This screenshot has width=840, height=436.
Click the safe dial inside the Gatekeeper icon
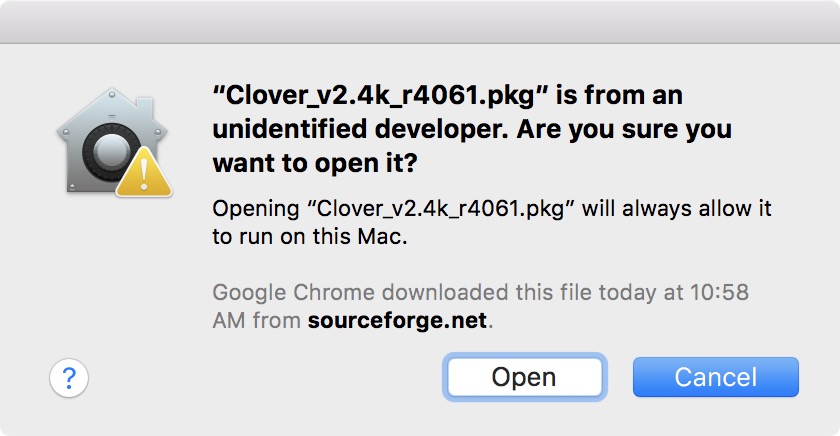coord(110,153)
